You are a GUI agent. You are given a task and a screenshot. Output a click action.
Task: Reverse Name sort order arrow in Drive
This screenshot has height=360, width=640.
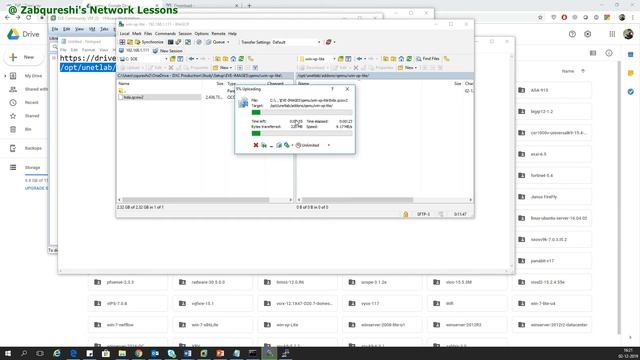583,71
